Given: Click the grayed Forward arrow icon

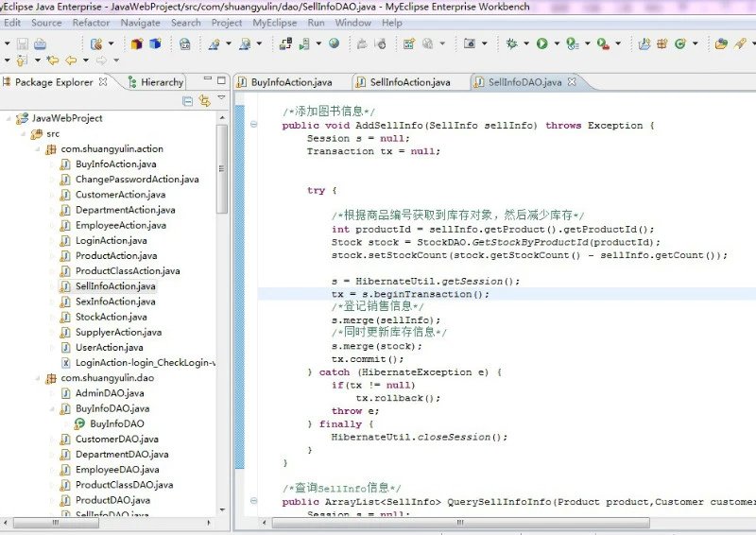Looking at the screenshot, I should click(101, 60).
